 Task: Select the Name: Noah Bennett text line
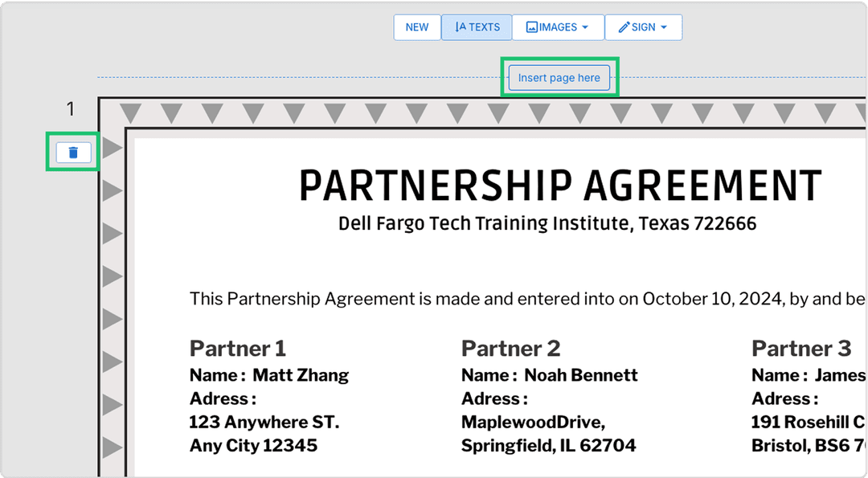pyautogui.click(x=549, y=375)
